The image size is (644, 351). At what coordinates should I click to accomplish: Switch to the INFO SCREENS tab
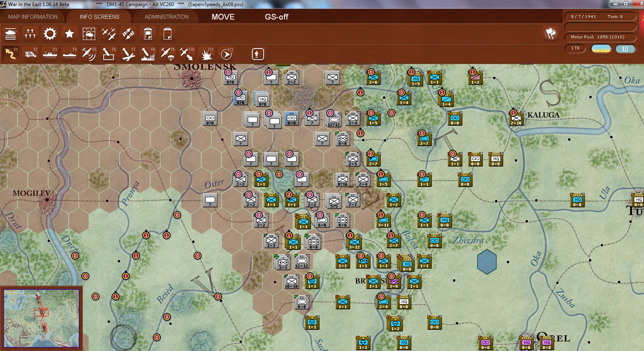(100, 17)
